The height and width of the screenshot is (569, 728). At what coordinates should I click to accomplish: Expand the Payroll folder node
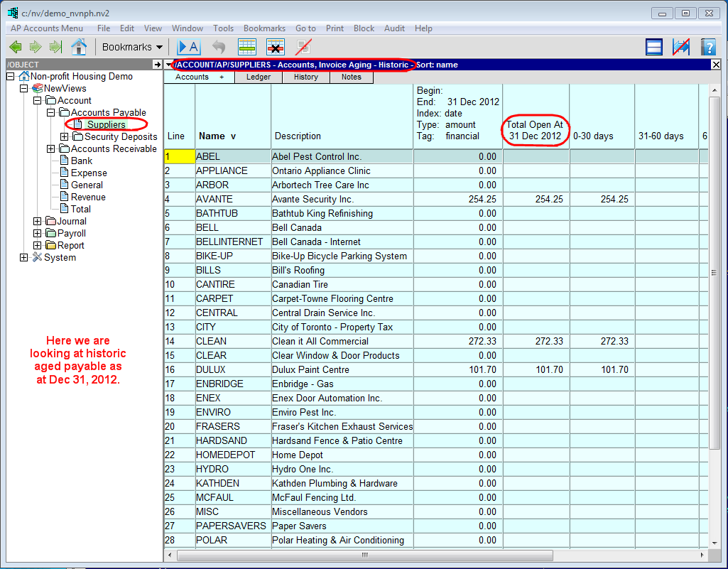click(x=38, y=234)
